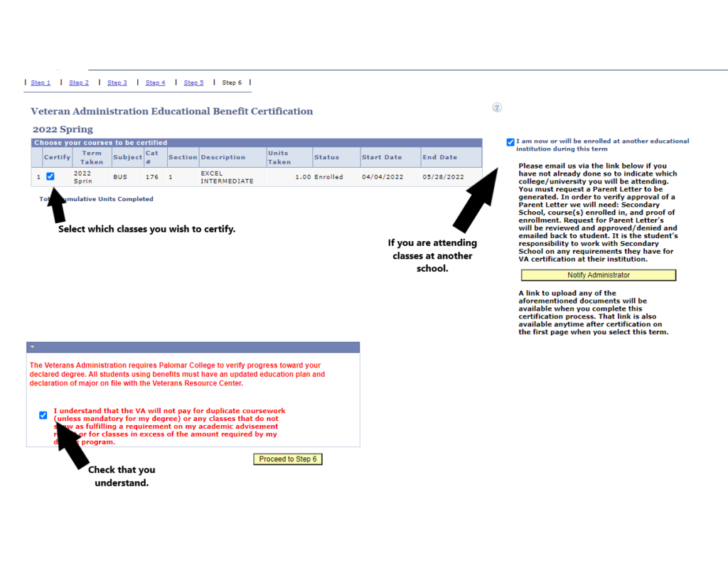Screen dimensions: 728x583
Task: Click the Proceed to Step 6 button
Action: (x=288, y=459)
